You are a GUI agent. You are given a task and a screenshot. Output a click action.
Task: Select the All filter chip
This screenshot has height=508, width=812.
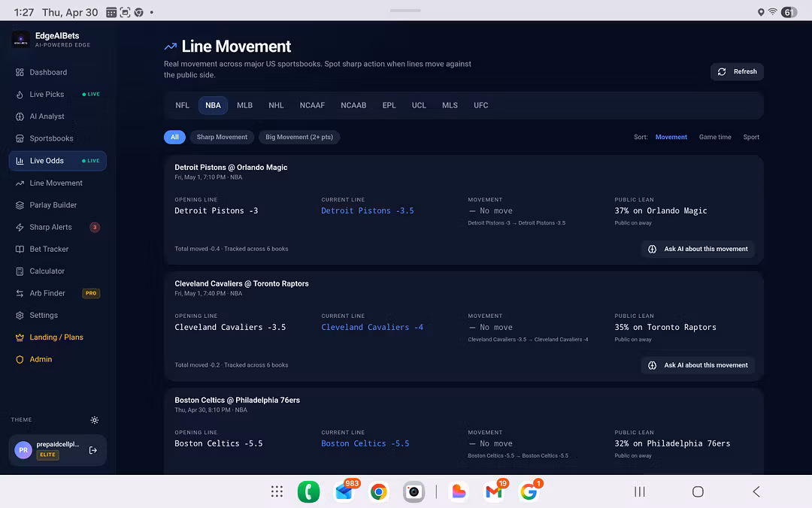click(174, 138)
